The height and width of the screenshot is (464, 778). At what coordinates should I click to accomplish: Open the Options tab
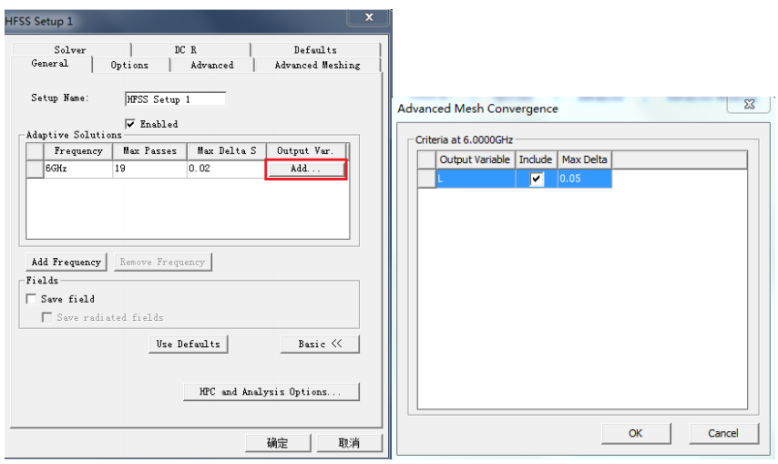tap(130, 65)
